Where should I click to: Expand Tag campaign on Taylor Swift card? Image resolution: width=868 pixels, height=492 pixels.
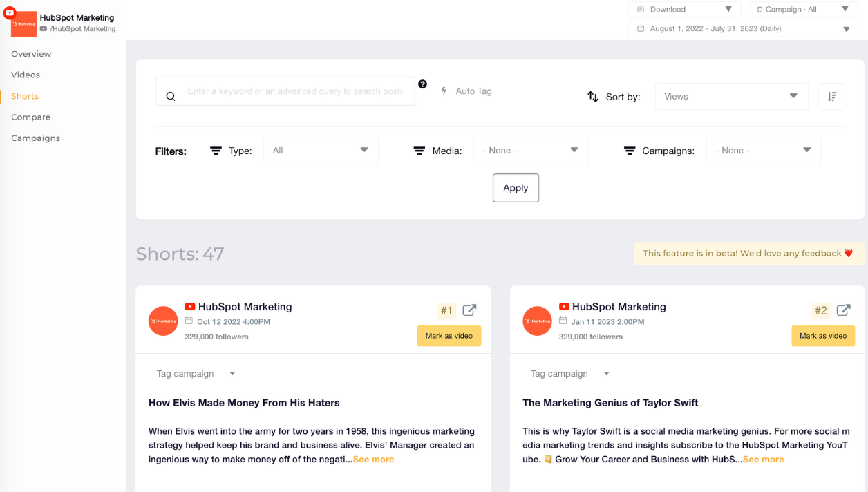[x=570, y=374]
